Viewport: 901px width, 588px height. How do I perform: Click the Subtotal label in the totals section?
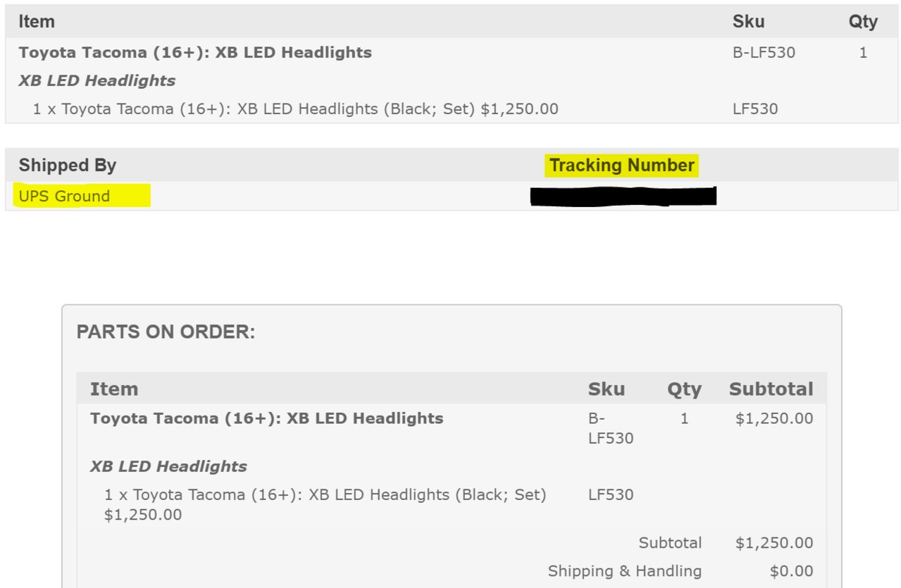tap(670, 543)
